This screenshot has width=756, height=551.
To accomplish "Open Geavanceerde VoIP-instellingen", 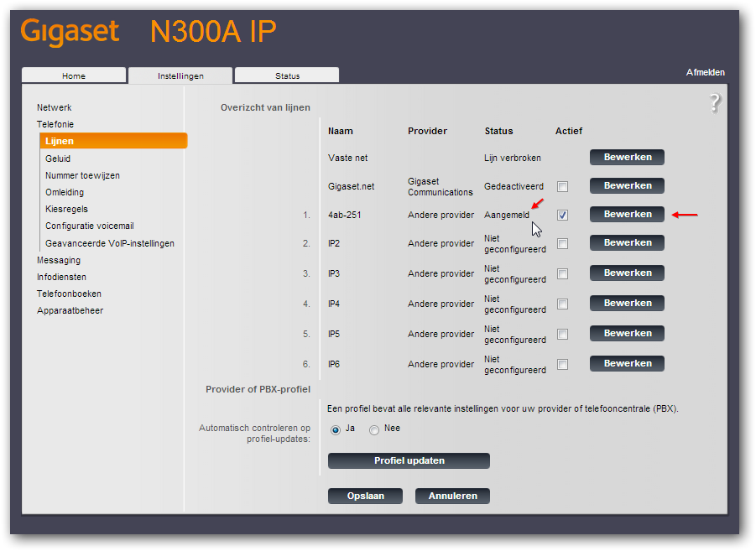I will pos(110,243).
